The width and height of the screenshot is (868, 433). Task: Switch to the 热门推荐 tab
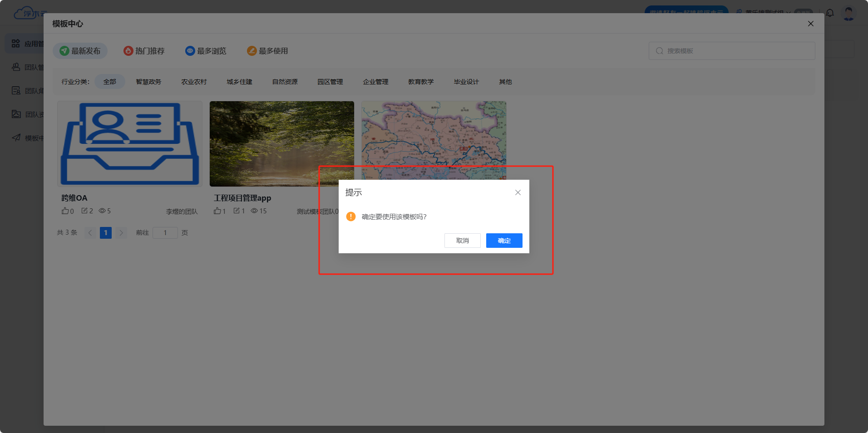coord(144,51)
